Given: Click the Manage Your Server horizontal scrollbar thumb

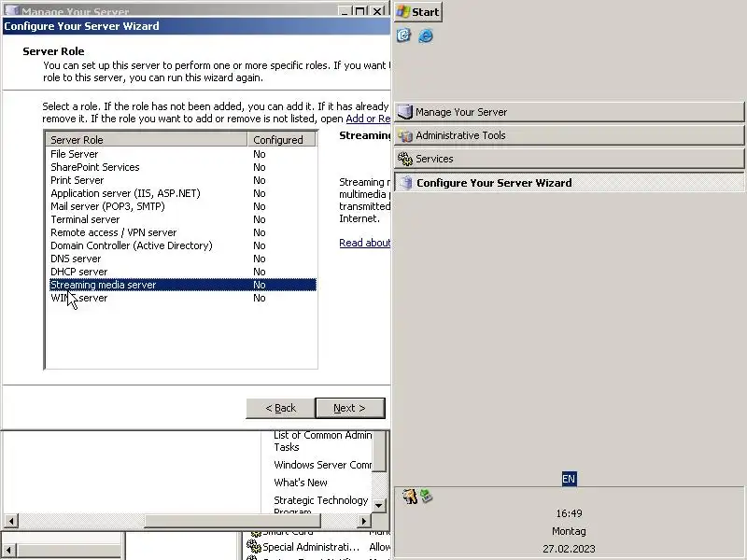Looking at the screenshot, I should pyautogui.click(x=233, y=521).
